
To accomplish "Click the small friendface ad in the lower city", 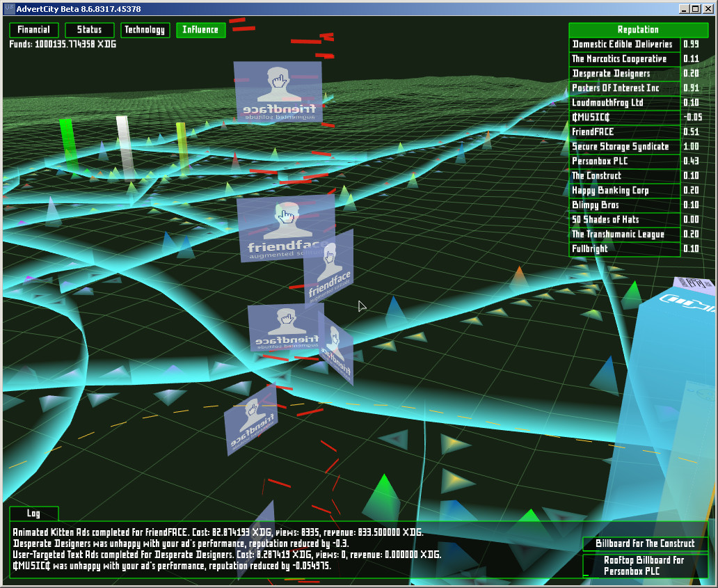I will 286,328.
